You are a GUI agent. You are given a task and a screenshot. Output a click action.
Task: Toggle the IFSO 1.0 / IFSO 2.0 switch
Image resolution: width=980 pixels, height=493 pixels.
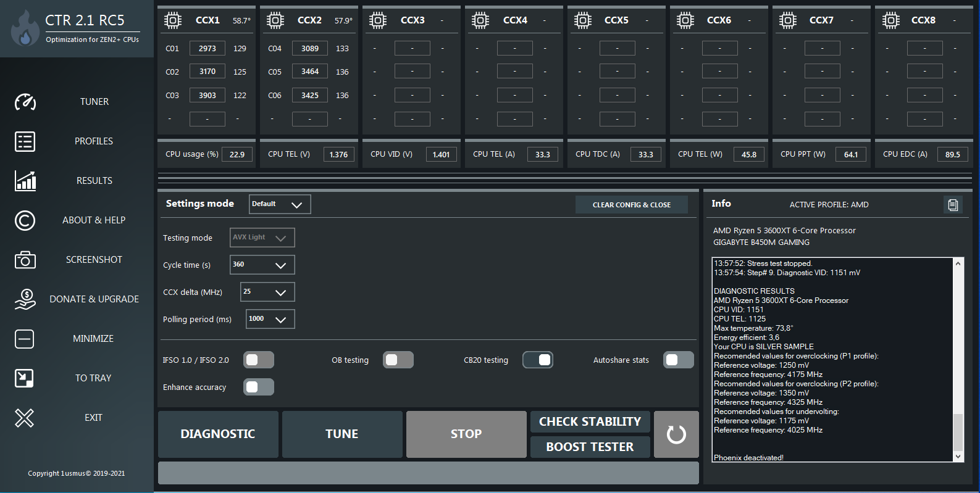tap(258, 360)
